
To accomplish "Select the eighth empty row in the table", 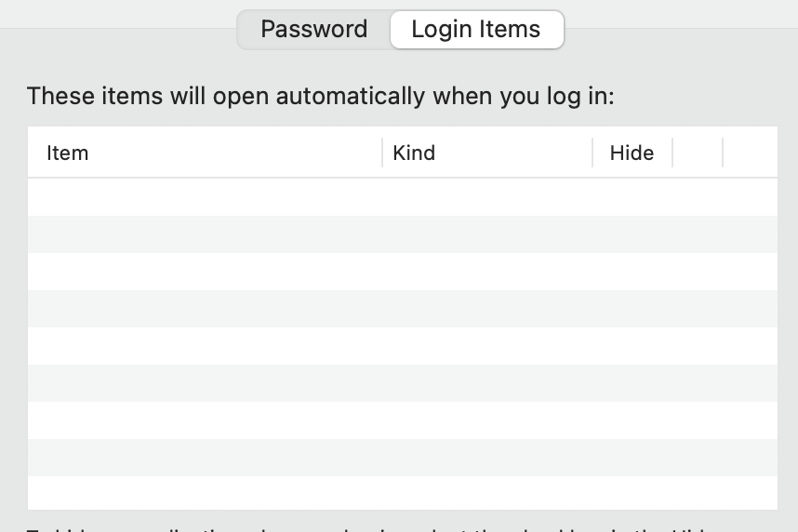I will pyautogui.click(x=402, y=458).
